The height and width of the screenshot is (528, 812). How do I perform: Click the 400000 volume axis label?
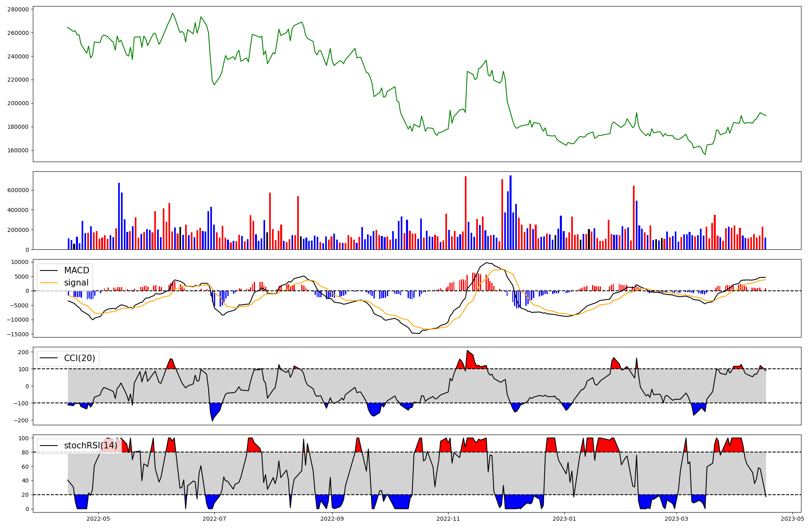(18, 210)
